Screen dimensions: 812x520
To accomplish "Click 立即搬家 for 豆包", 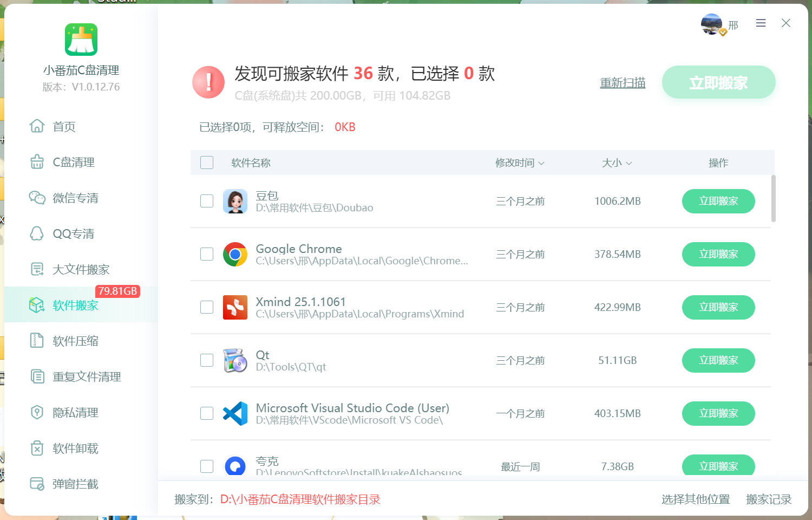I will (x=718, y=201).
